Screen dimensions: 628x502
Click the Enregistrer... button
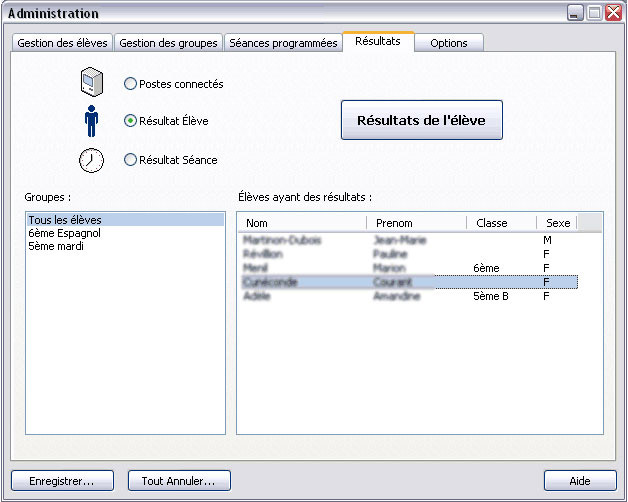point(62,481)
